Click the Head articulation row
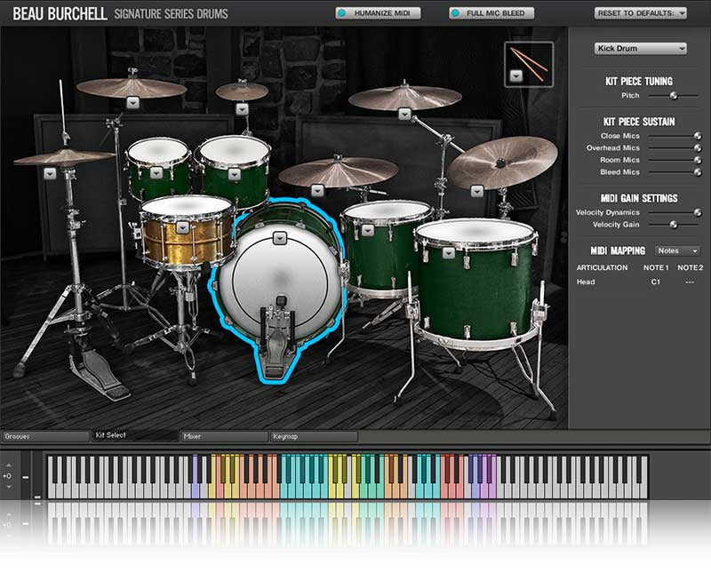Screen dimensions: 711x588 click(639, 282)
